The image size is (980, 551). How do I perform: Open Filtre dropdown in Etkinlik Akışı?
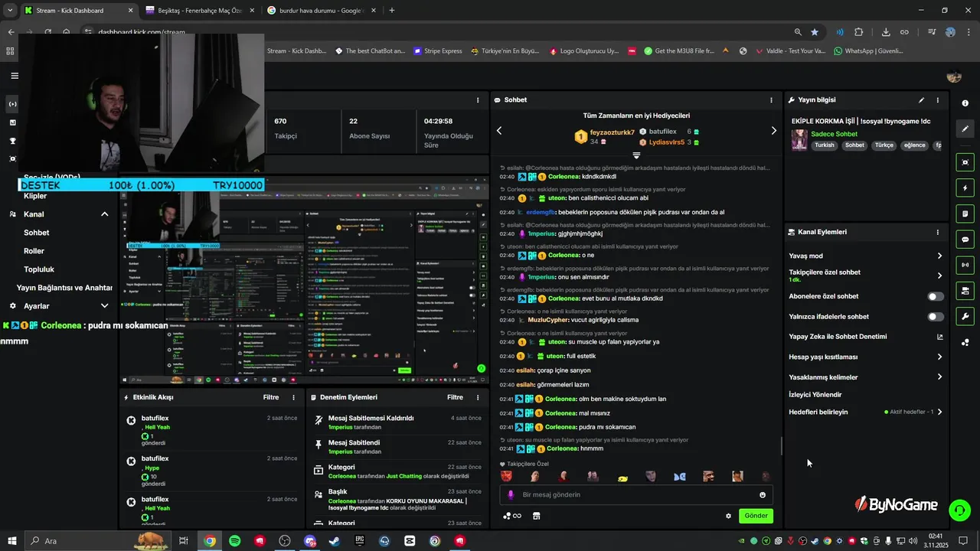pyautogui.click(x=271, y=397)
